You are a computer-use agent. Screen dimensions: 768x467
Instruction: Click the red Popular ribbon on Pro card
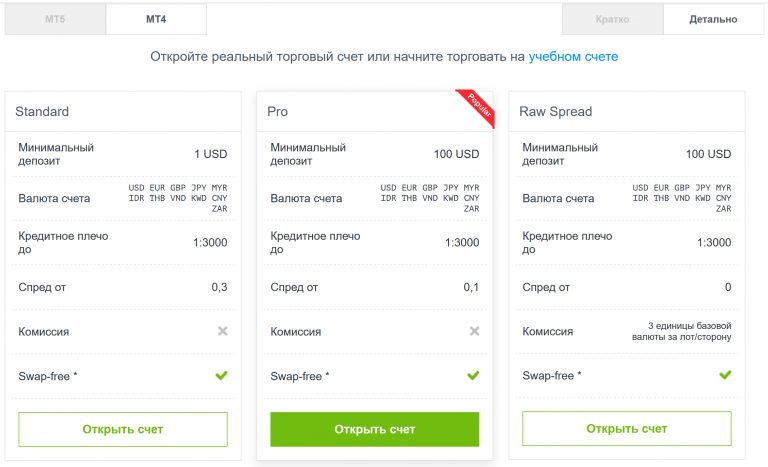pos(477,108)
